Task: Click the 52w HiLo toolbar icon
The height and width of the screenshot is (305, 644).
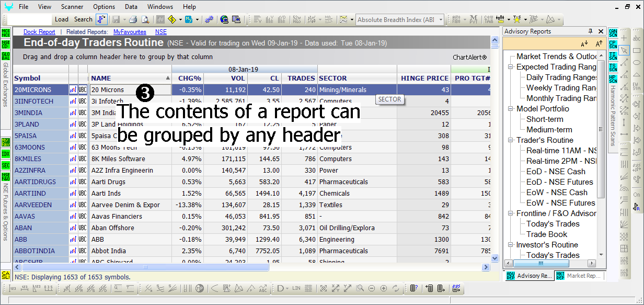Action: pyautogui.click(x=297, y=19)
